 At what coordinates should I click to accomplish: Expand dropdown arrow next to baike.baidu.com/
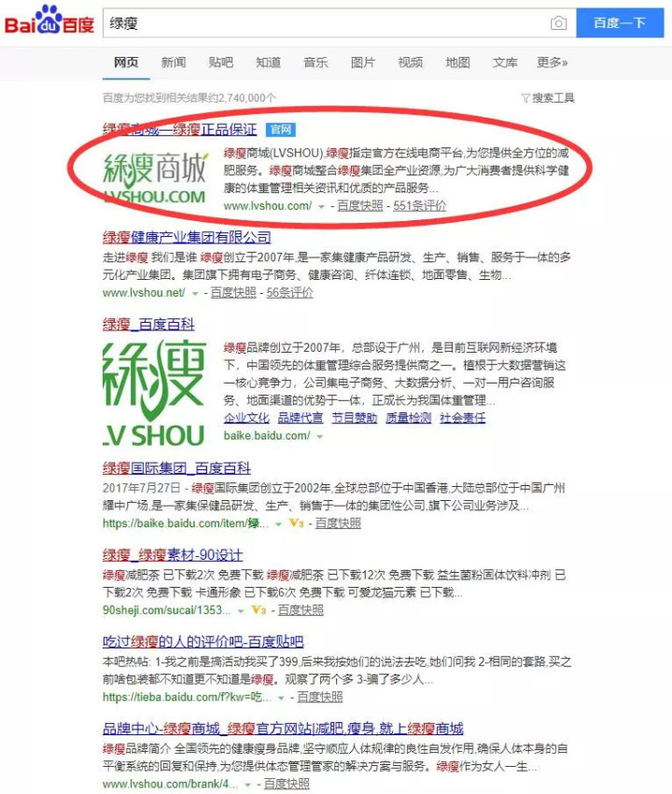[x=319, y=436]
